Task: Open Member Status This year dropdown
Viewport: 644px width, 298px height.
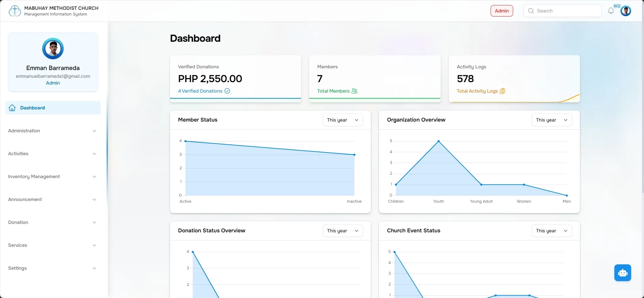Action: coord(343,120)
